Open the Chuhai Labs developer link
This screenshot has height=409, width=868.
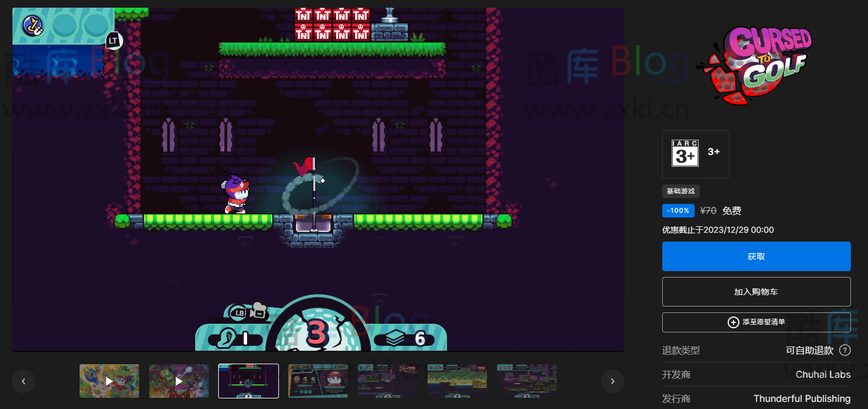tap(823, 375)
